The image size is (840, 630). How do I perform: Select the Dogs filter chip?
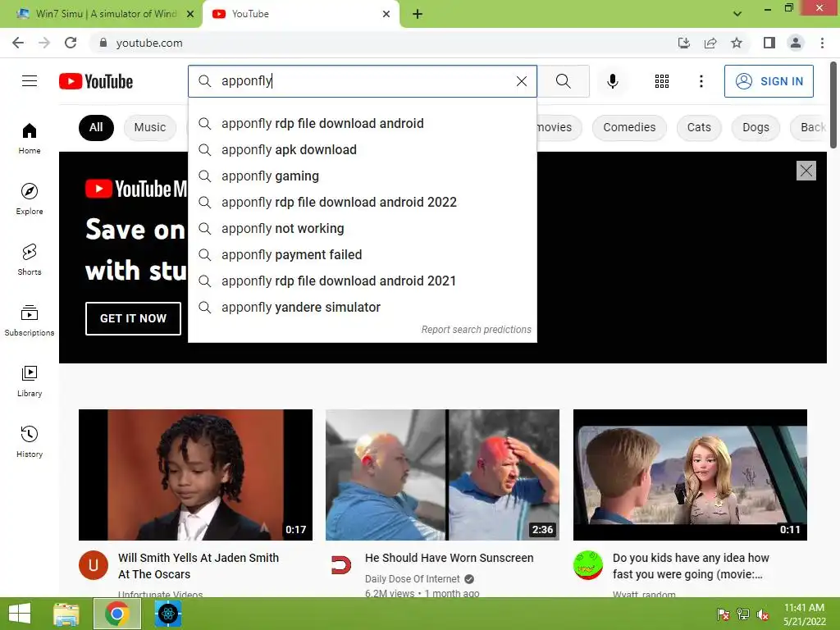tap(756, 127)
